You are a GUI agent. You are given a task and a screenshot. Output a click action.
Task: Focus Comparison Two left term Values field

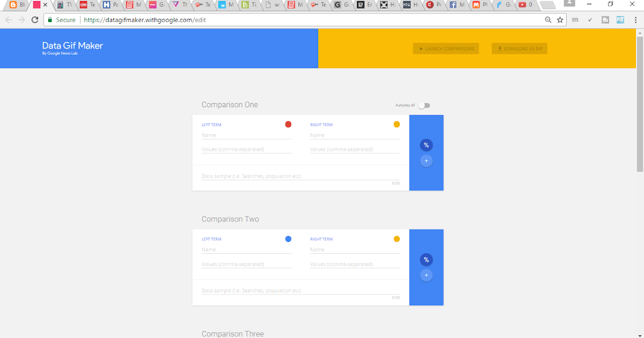(x=246, y=264)
